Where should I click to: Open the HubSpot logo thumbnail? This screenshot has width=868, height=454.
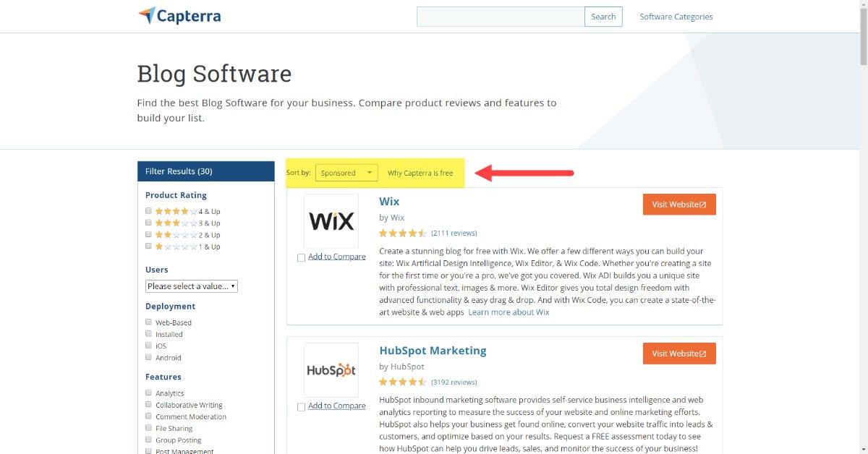(x=331, y=370)
